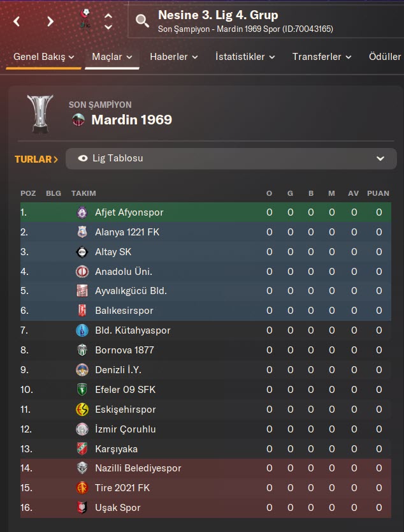Open the Balıkesirspor team link
404x532 pixels.
pyautogui.click(x=124, y=311)
